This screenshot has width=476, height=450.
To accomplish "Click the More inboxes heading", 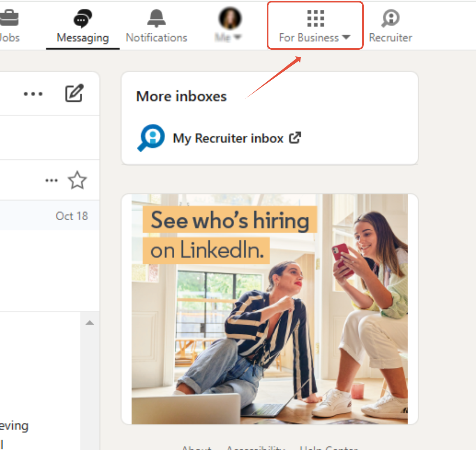I will point(181,97).
